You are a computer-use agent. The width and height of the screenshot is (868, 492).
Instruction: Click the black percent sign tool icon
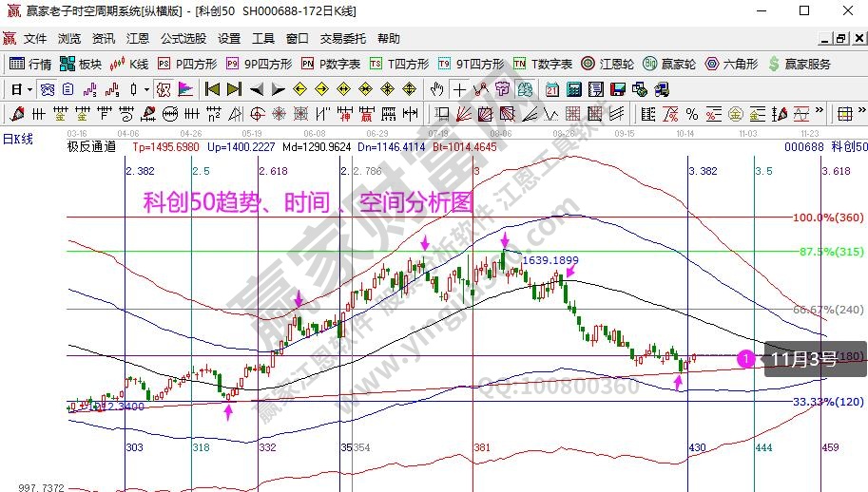[692, 114]
